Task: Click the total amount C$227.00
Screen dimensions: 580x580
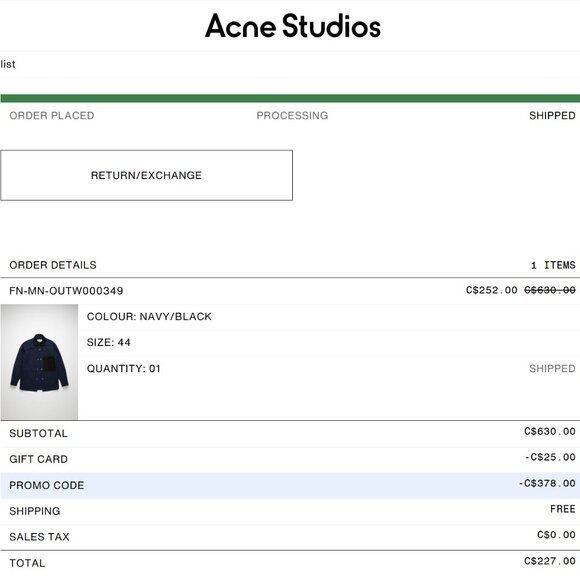Action: coord(550,561)
